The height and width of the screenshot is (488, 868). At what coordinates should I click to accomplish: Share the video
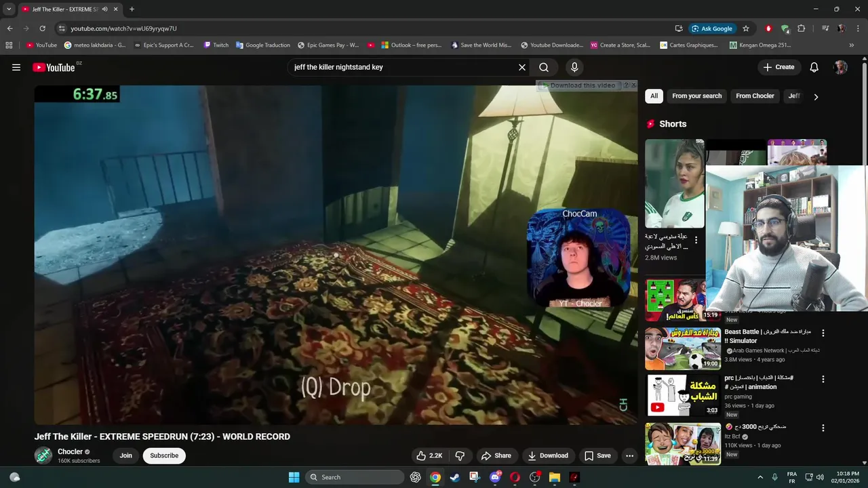(x=496, y=455)
